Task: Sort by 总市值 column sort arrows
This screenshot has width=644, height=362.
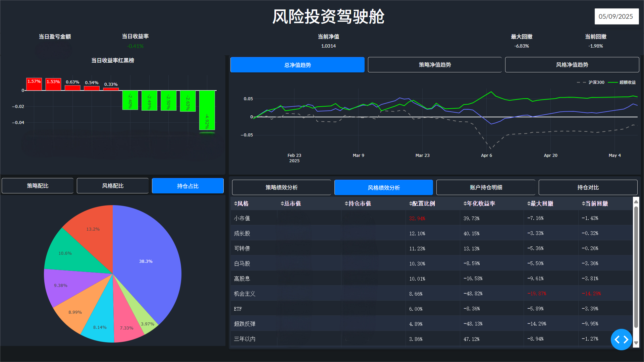Action: [x=282, y=204]
